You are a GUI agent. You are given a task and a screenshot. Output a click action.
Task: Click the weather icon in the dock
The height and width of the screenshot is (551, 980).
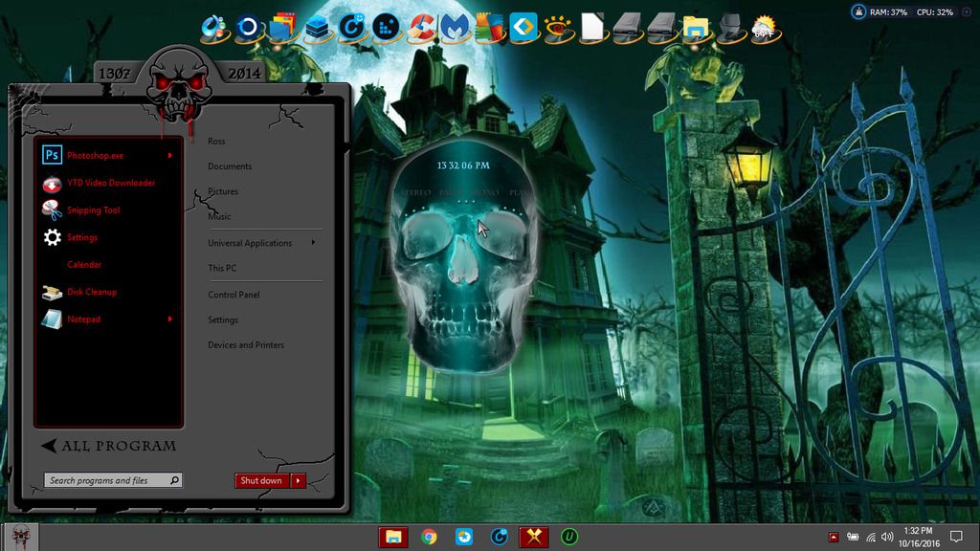click(763, 28)
